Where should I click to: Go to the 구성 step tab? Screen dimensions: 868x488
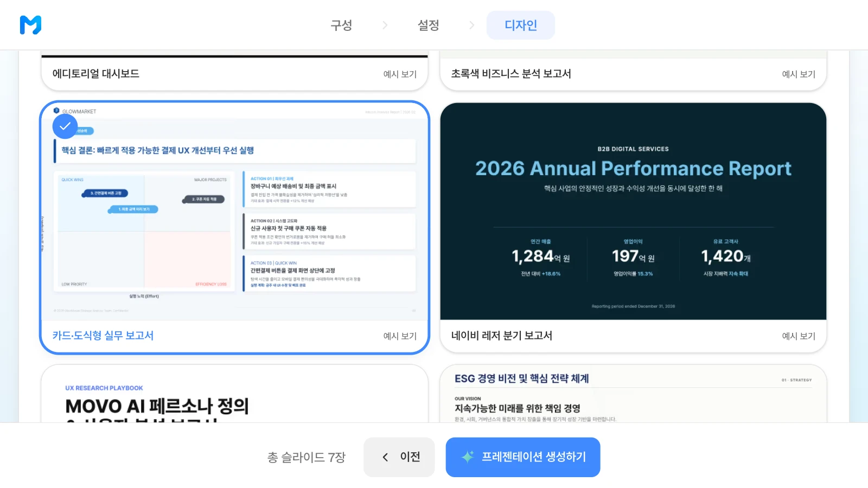[341, 25]
